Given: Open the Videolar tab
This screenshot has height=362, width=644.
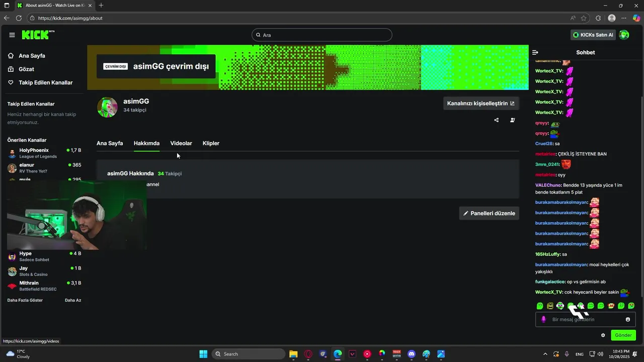Looking at the screenshot, I should pyautogui.click(x=181, y=143).
